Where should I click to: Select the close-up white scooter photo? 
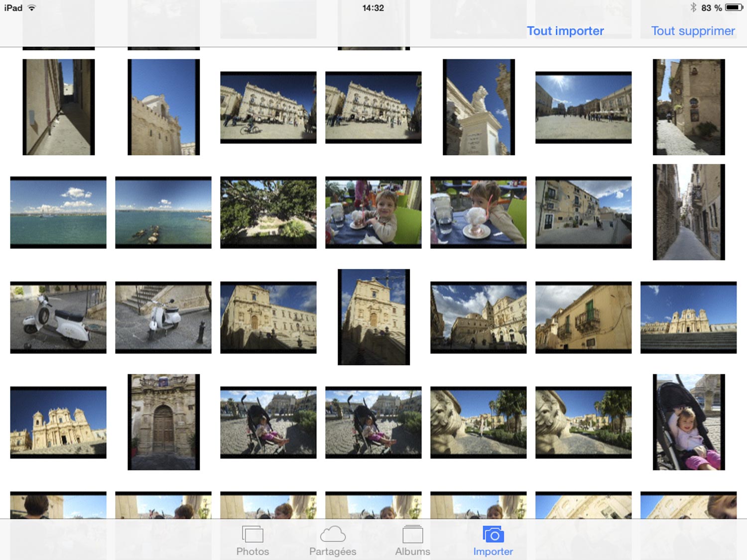pyautogui.click(x=58, y=318)
